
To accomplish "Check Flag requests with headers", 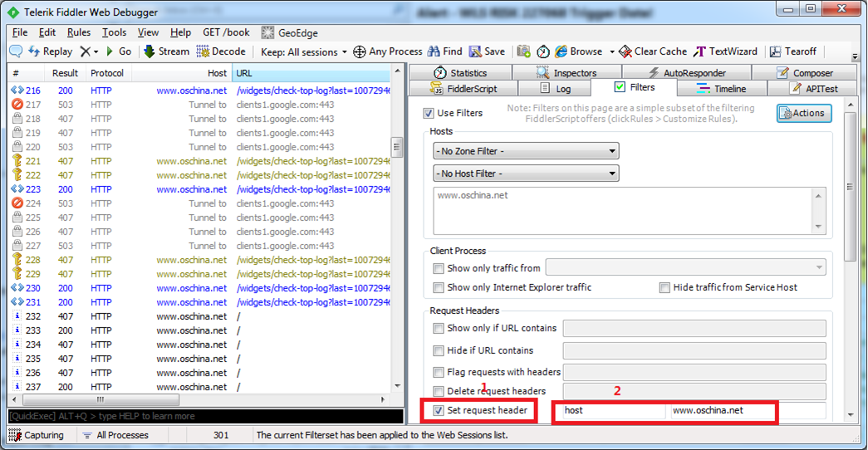I will pos(439,373).
